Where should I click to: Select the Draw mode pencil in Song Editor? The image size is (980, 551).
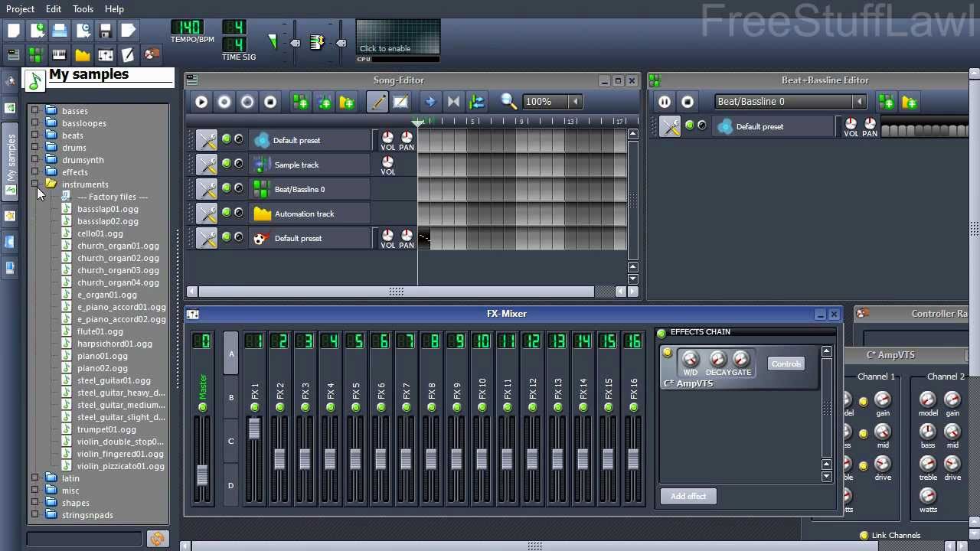(x=377, y=101)
